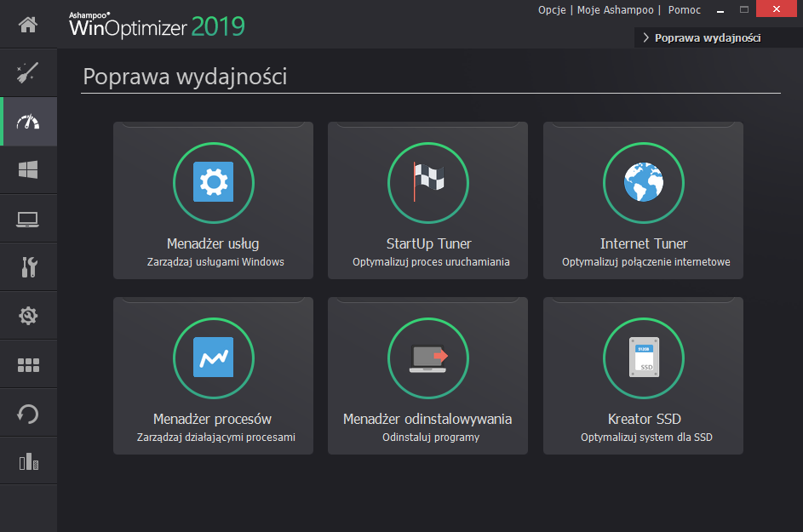Click the modules grid icon in sidebar
This screenshot has width=803, height=532.
click(28, 363)
